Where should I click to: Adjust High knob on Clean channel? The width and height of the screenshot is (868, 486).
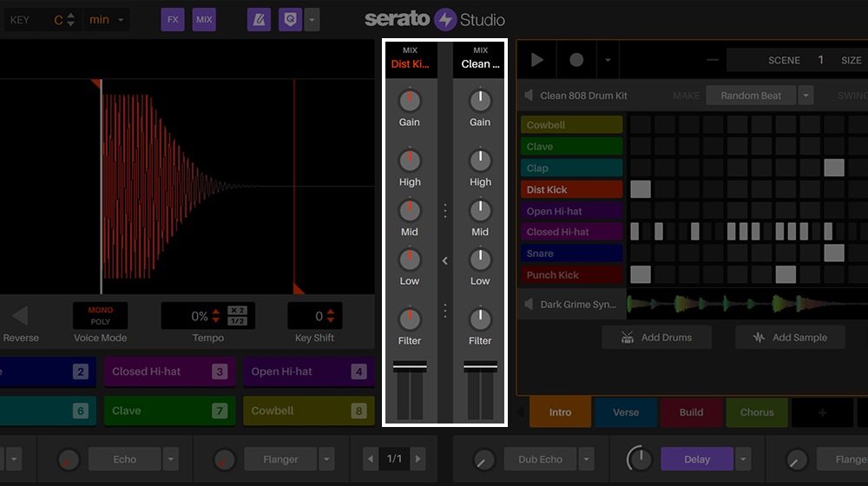click(x=480, y=161)
